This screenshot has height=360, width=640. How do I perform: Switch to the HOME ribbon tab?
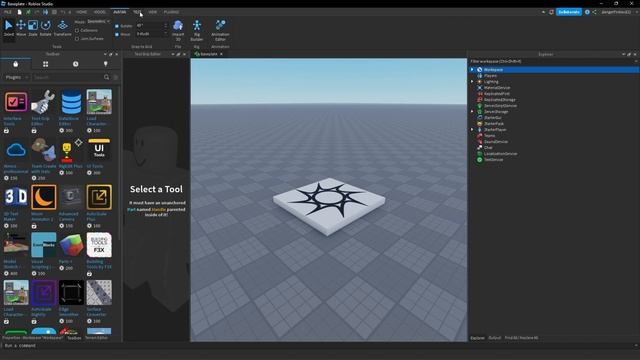(x=82, y=12)
